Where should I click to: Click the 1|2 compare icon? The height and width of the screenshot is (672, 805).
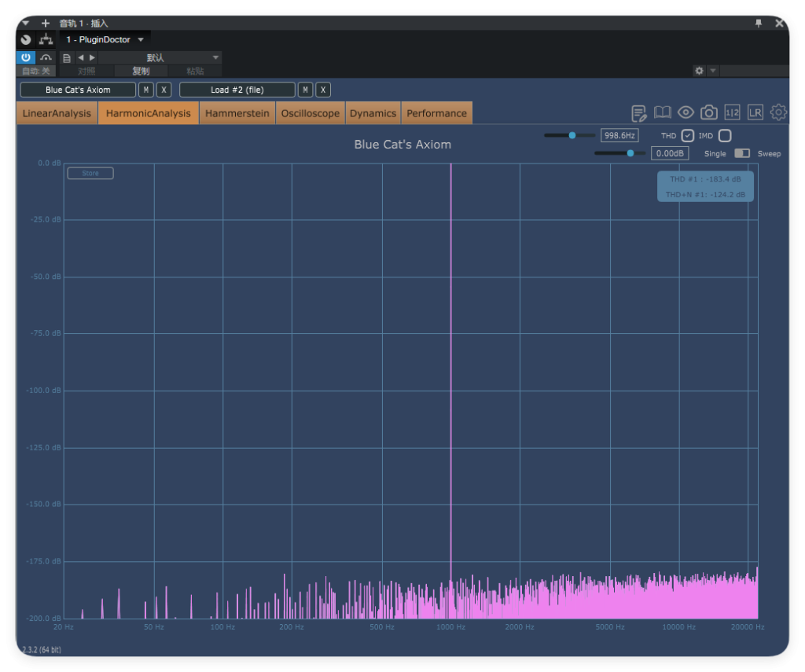tap(732, 112)
